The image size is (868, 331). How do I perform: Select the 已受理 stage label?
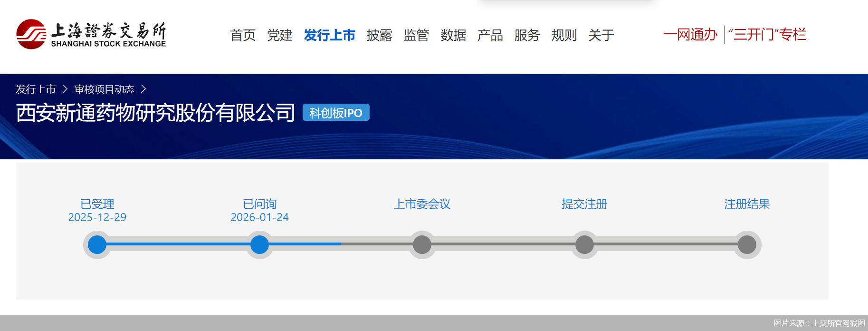coord(97,204)
